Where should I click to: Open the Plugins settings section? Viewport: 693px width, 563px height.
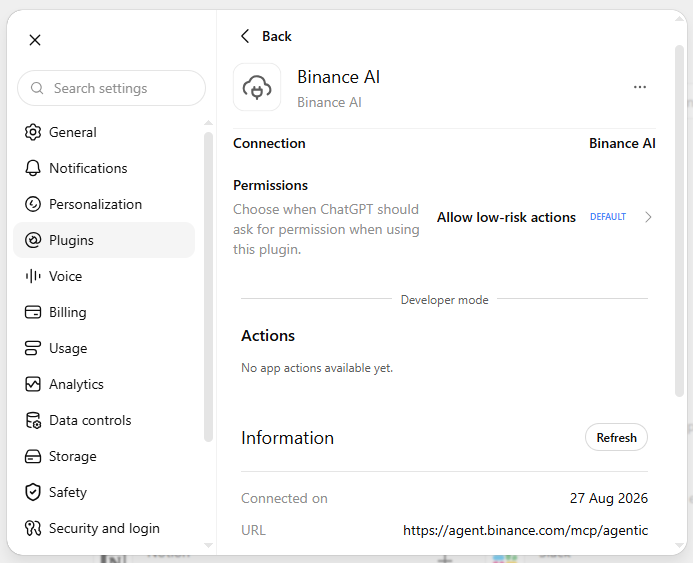click(x=104, y=240)
